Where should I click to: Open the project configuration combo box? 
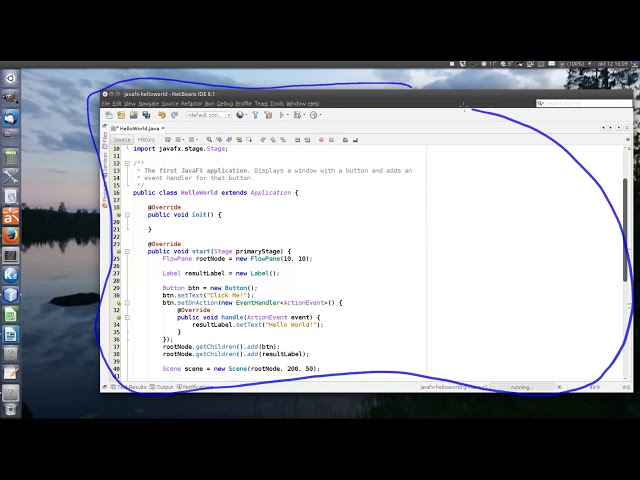209,115
